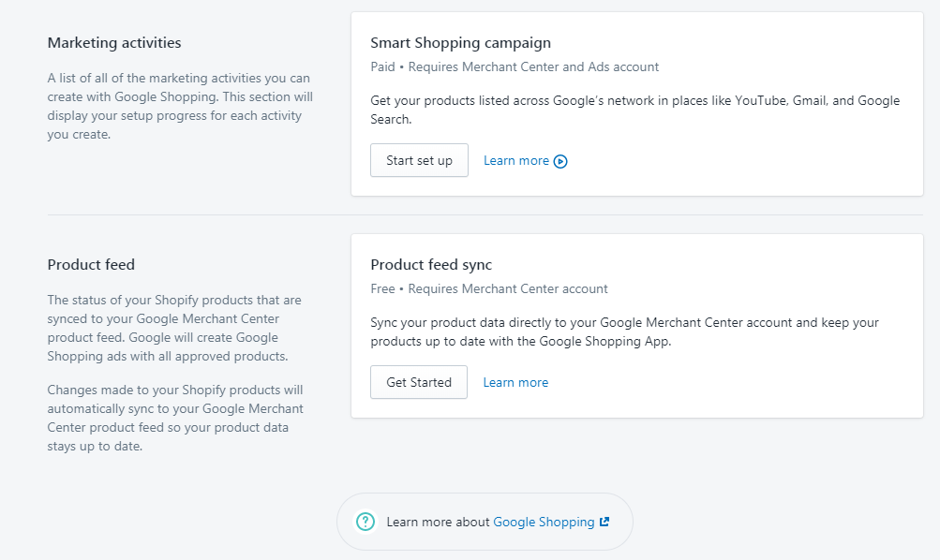
Task: Follow the Google Shopping link
Action: tap(544, 522)
